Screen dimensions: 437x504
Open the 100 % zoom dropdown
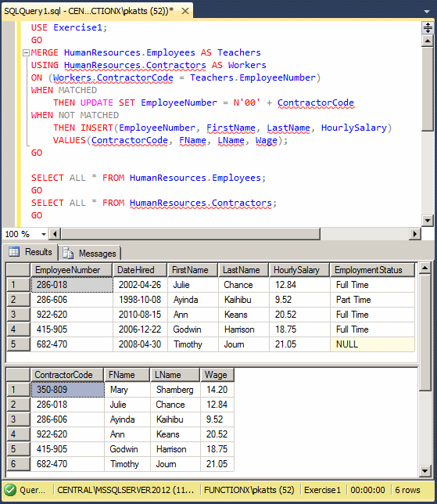44,234
